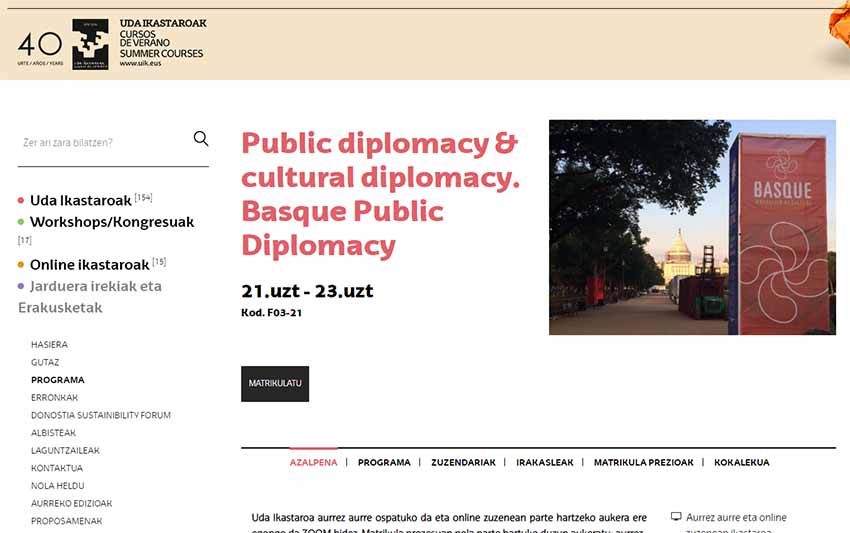Image resolution: width=850 pixels, height=533 pixels.
Task: Click the [154] count beside Uda Ikastaroak
Action: 144,197
